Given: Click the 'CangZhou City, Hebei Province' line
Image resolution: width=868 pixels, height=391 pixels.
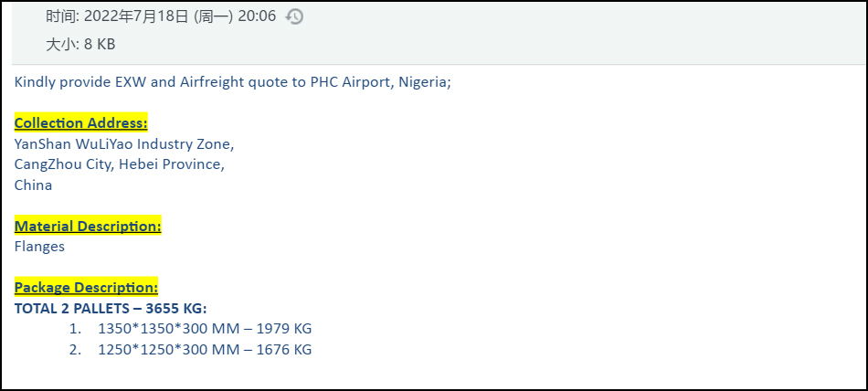Looking at the screenshot, I should (x=119, y=164).
